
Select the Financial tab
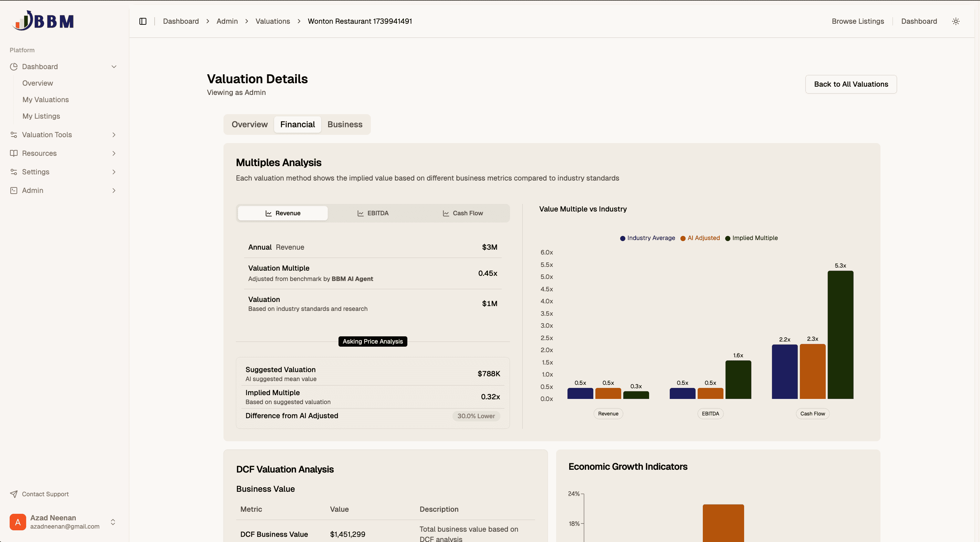(297, 124)
